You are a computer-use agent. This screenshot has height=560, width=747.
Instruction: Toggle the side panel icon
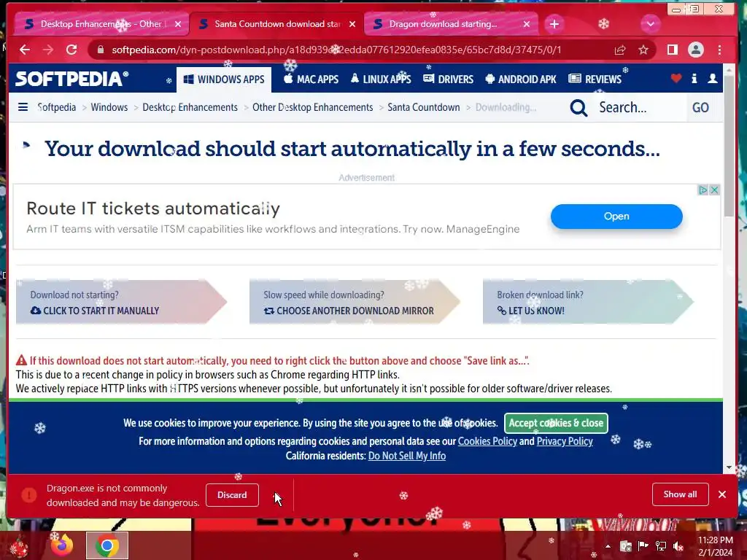point(672,50)
